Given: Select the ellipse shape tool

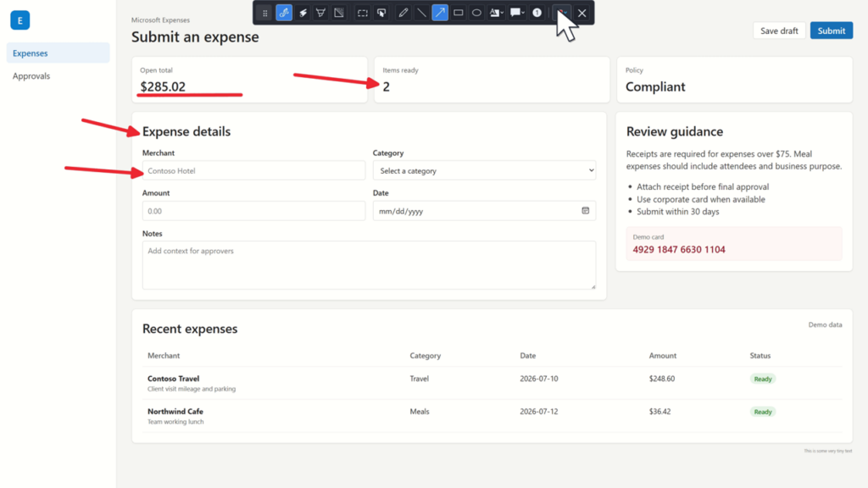Looking at the screenshot, I should tap(476, 13).
